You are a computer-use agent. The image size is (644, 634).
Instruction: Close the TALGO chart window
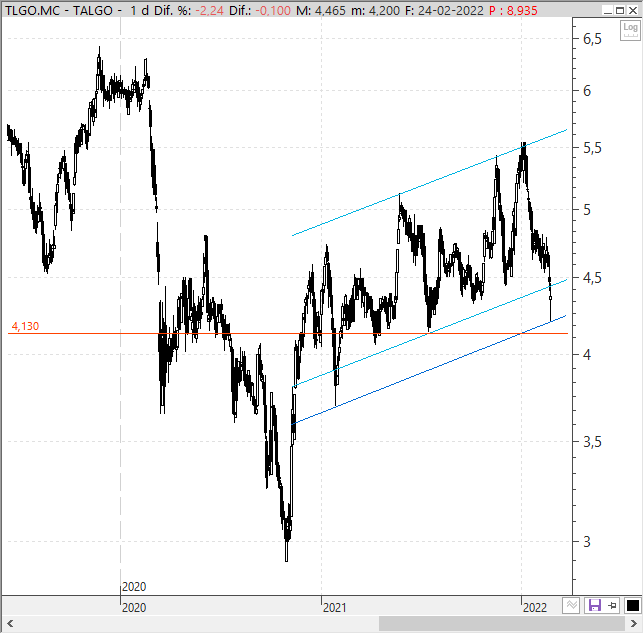(x=633, y=10)
